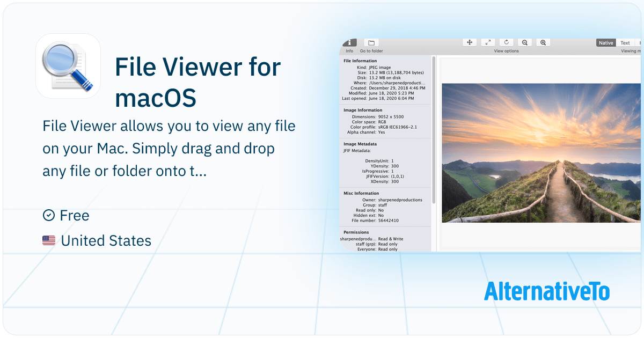Click the Dimensions value 9052 x 5500
Image resolution: width=644 pixels, height=338 pixels.
[x=390, y=116]
